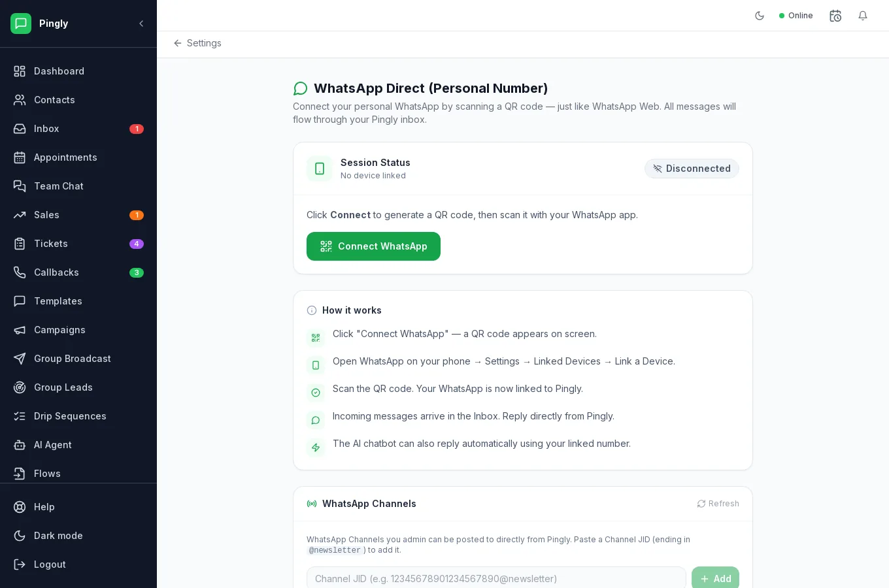
Task: Select the Tickets icon in sidebar
Action: click(20, 244)
